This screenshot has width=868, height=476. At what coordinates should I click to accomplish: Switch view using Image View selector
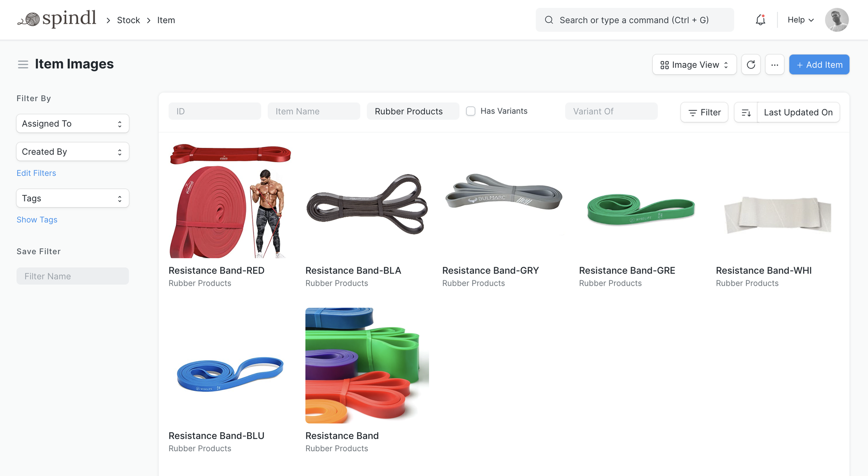coord(694,65)
